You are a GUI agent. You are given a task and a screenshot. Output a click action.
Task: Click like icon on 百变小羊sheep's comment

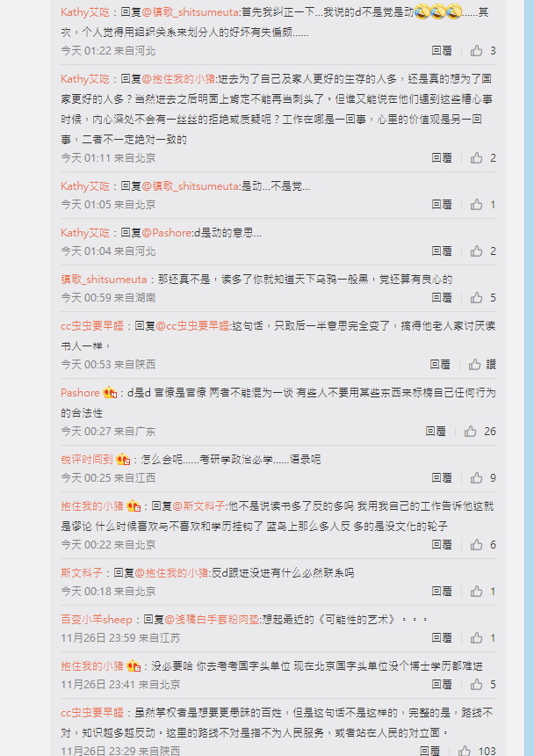coord(476,638)
